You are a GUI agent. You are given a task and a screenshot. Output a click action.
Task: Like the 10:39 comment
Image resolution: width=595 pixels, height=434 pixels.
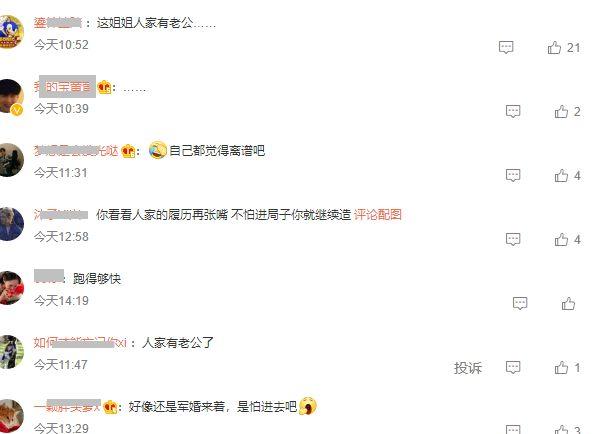coord(561,112)
